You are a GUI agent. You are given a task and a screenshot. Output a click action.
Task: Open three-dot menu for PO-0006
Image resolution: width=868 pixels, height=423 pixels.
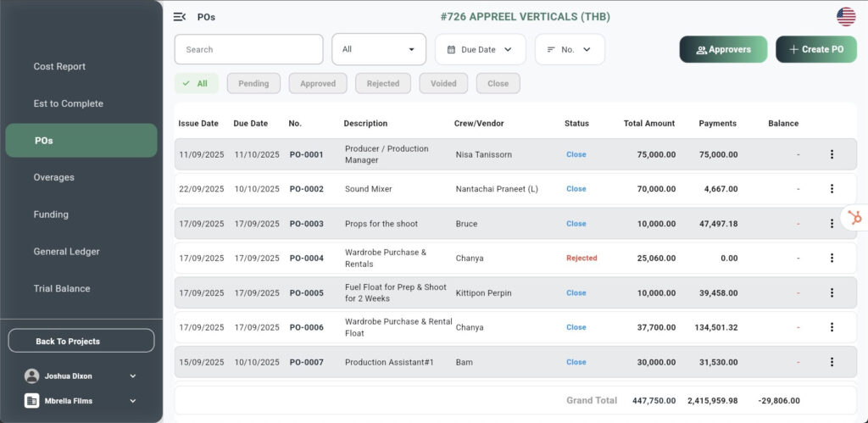pos(832,327)
